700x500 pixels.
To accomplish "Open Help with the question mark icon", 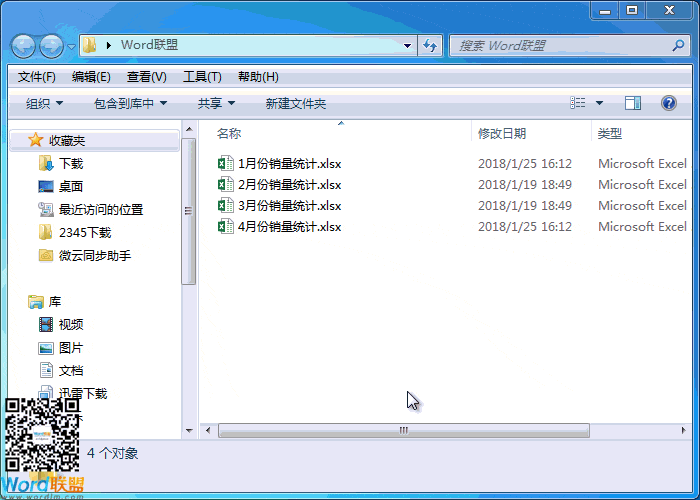I will coord(668,103).
